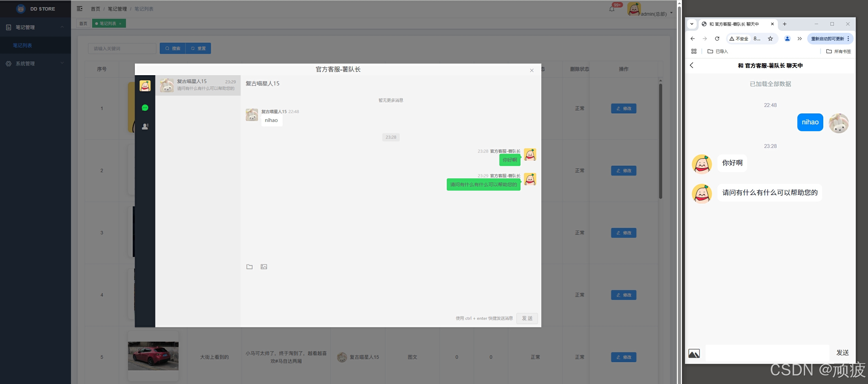This screenshot has height=384, width=868.
Task: Click the bookmark star in browser address bar
Action: coord(770,38)
